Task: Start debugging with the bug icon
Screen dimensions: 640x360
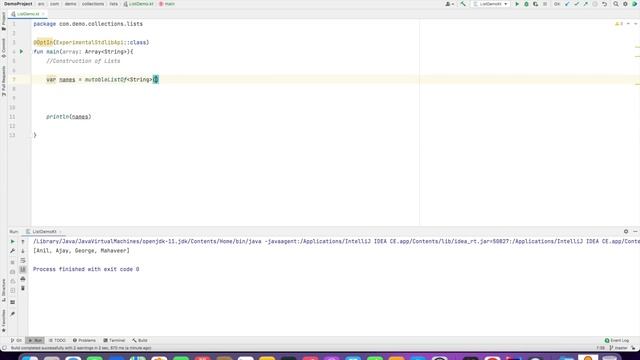Action: coord(526,4)
